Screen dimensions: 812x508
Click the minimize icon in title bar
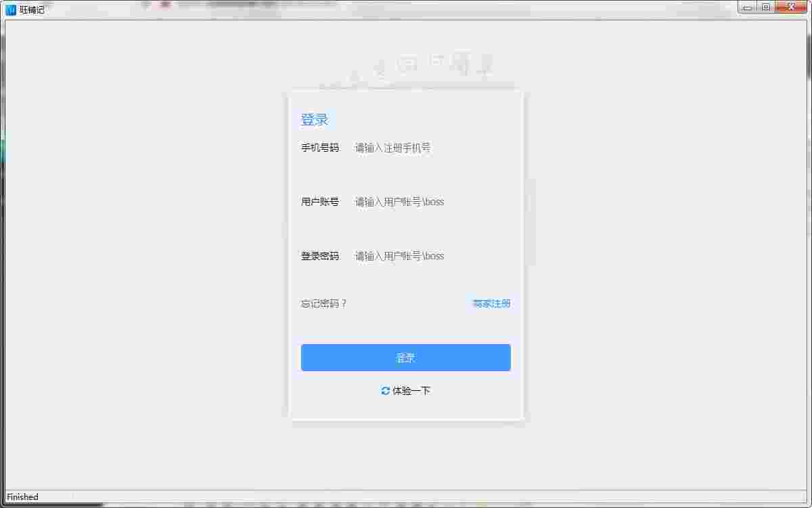click(748, 7)
